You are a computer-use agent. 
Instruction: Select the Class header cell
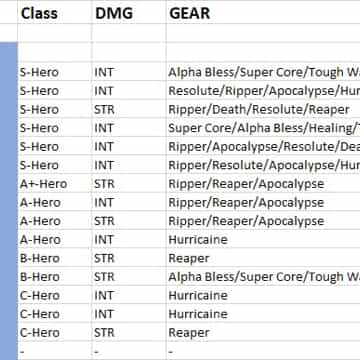point(55,13)
